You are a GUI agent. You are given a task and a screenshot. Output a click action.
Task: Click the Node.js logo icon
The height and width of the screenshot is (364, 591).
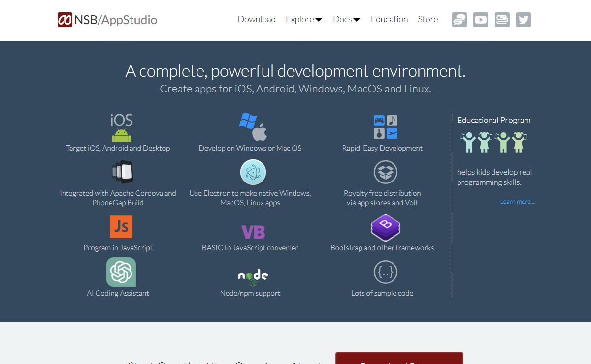[253, 277]
